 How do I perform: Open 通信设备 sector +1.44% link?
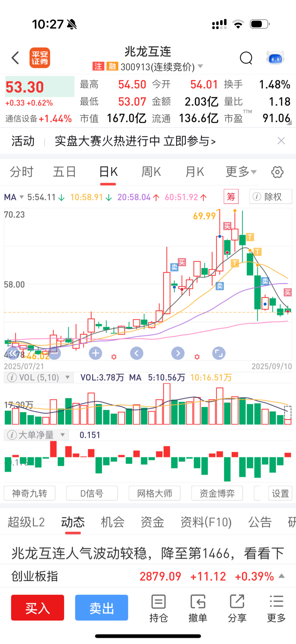(x=39, y=118)
